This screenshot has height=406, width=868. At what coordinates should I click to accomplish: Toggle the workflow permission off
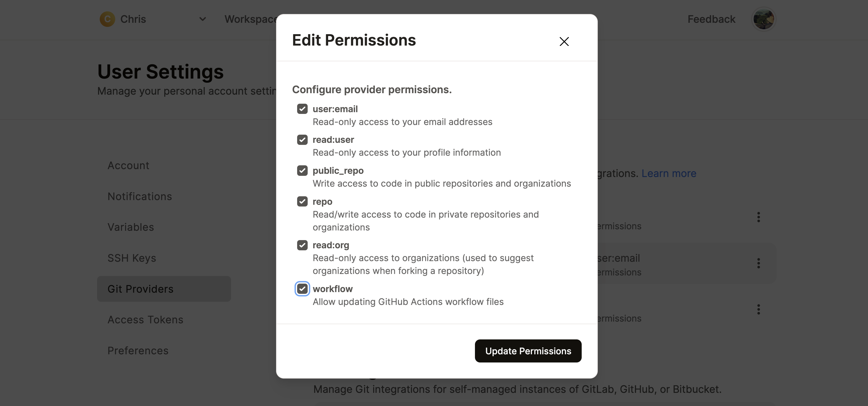coord(302,289)
